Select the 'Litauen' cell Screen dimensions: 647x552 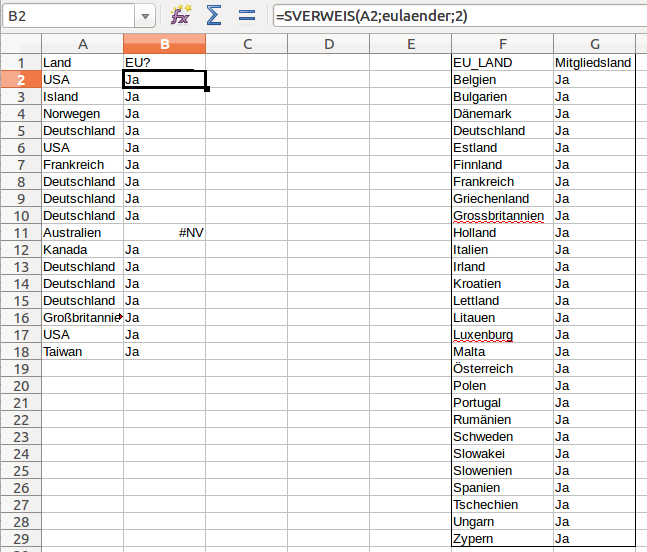click(503, 318)
